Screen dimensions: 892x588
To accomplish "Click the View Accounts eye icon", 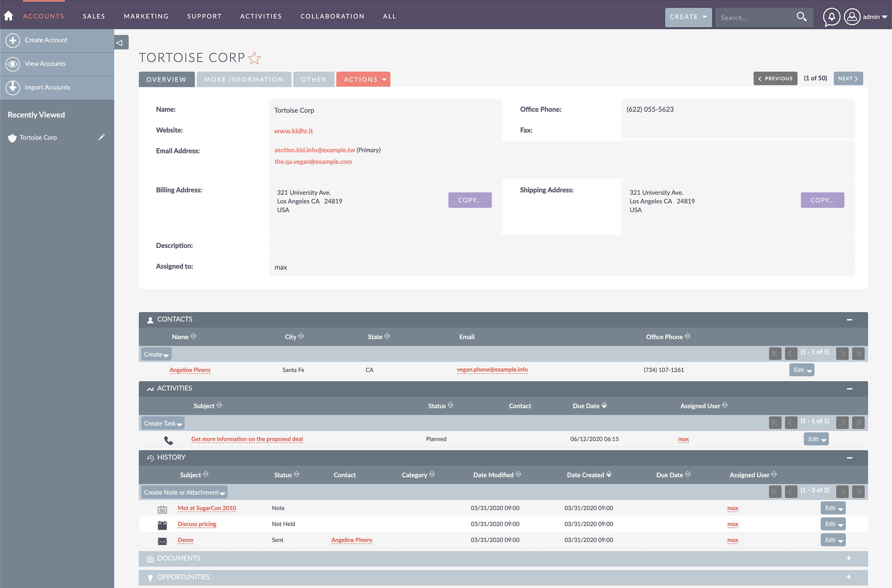I will point(13,64).
